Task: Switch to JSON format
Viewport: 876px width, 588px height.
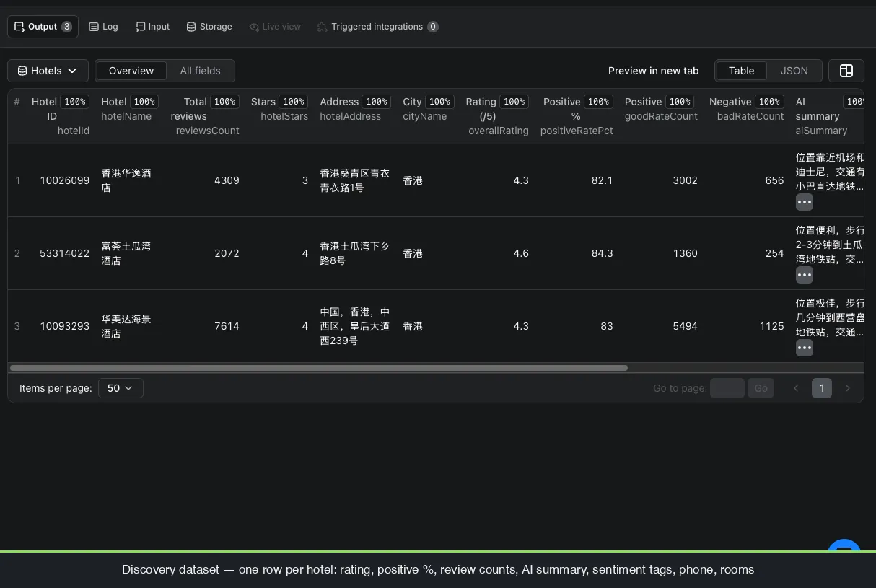Action: [x=794, y=71]
